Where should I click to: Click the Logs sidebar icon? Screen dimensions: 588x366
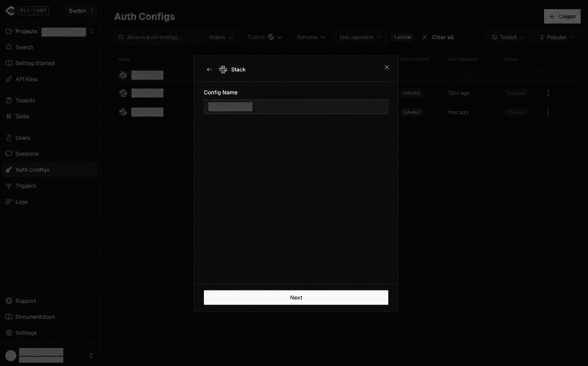point(9,202)
